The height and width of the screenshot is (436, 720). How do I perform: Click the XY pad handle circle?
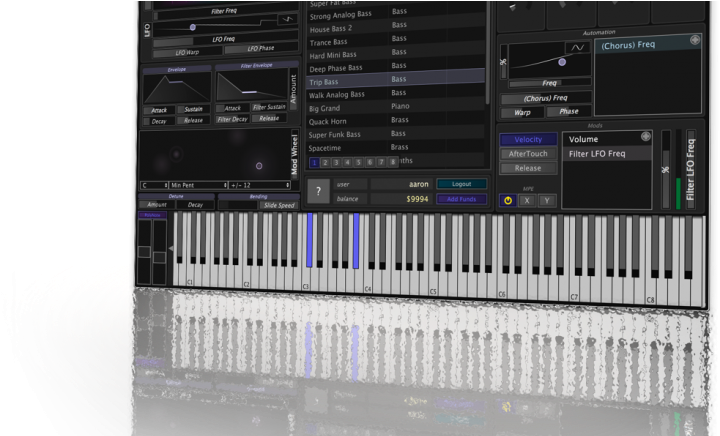click(x=259, y=166)
